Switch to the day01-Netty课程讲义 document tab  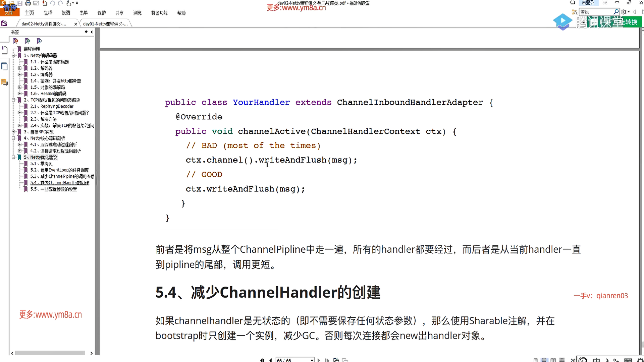pos(105,24)
